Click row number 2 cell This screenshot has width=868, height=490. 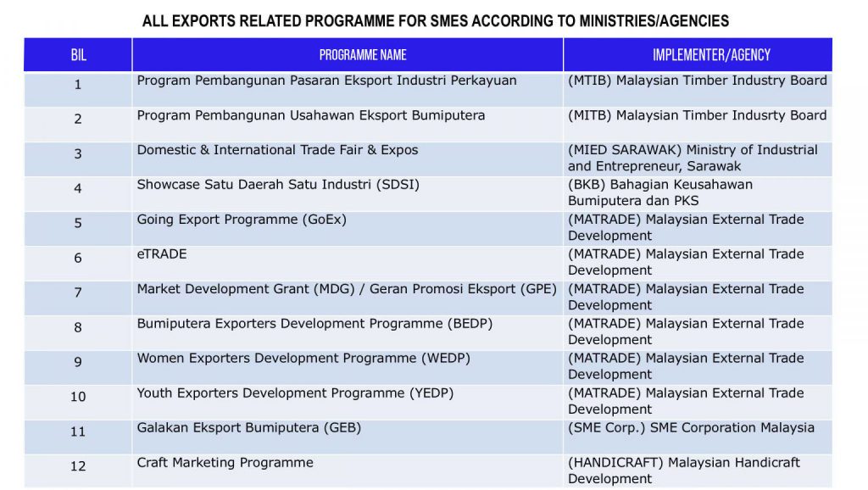[x=78, y=124]
